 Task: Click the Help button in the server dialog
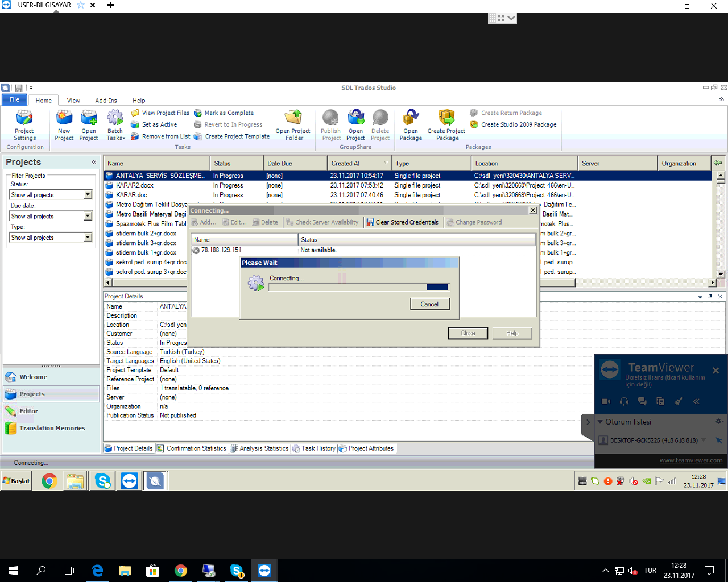512,333
